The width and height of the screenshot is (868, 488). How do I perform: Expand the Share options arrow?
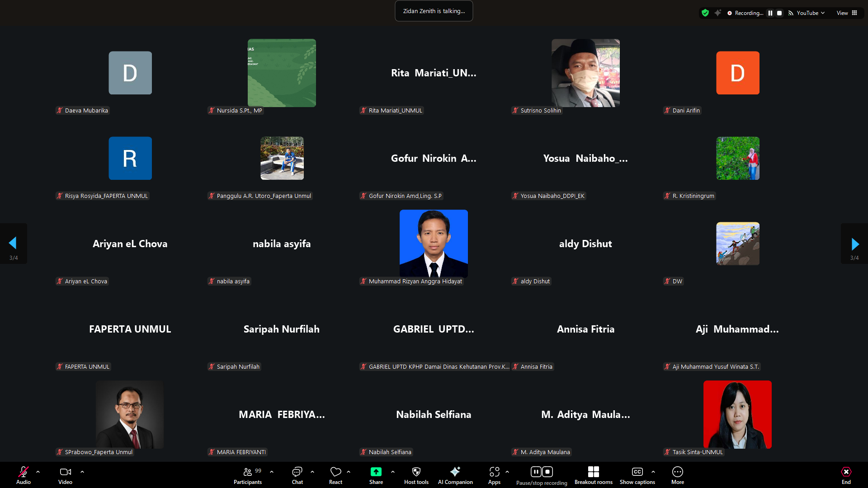click(x=393, y=472)
